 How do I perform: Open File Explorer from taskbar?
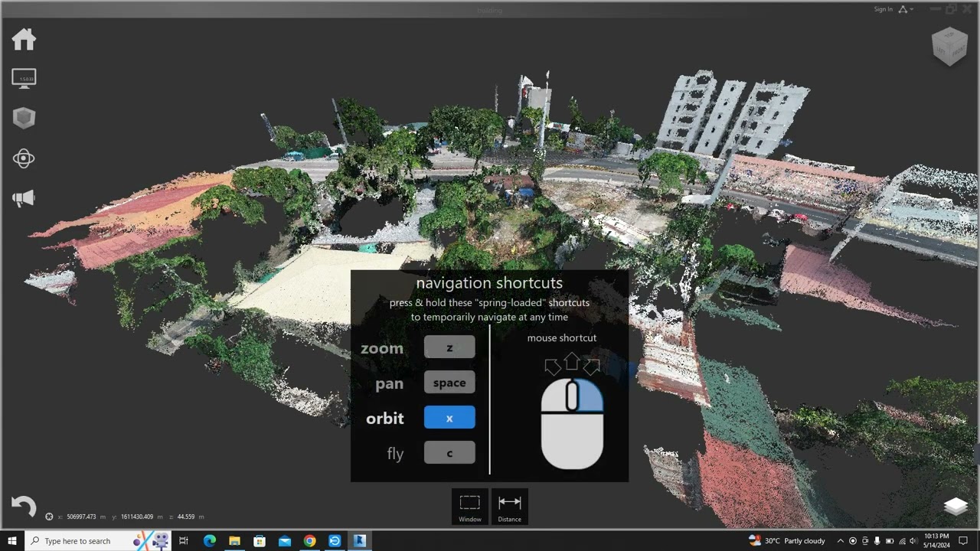[x=234, y=541]
